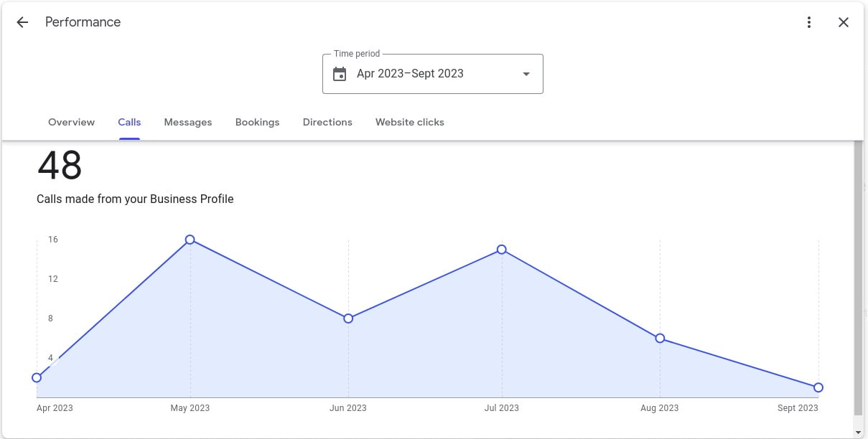
Task: Click the Performance title text
Action: click(83, 22)
